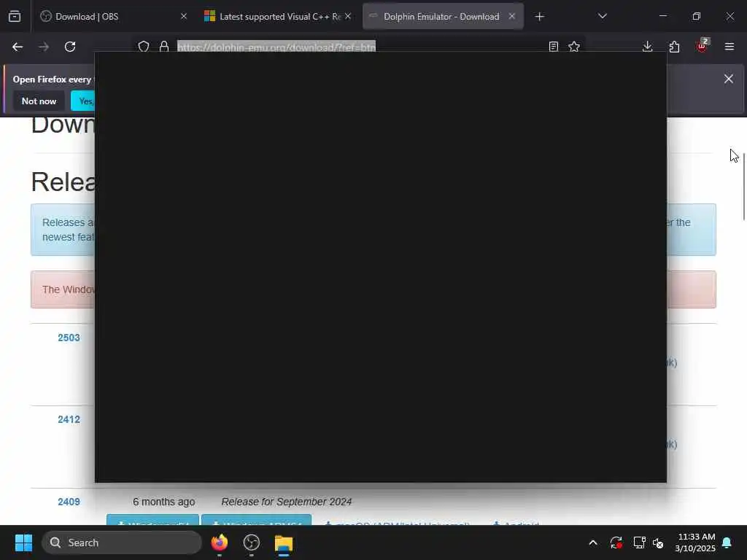Bookmark this page with star icon
The image size is (747, 560).
point(574,47)
